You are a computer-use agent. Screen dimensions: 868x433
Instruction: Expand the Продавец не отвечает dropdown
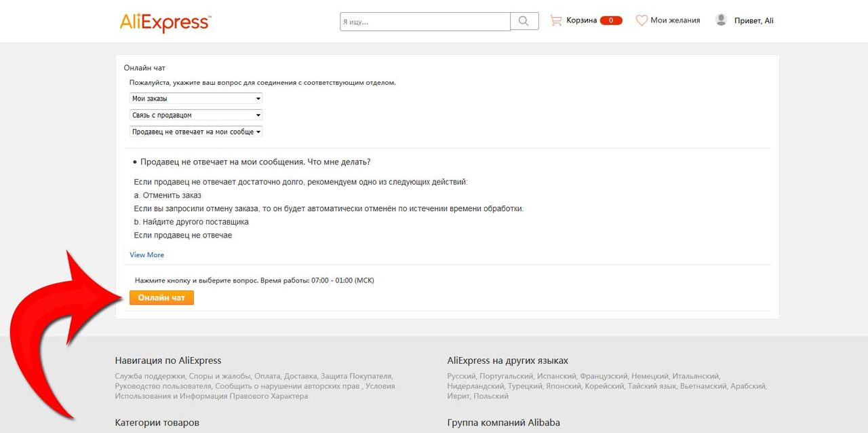tap(196, 132)
